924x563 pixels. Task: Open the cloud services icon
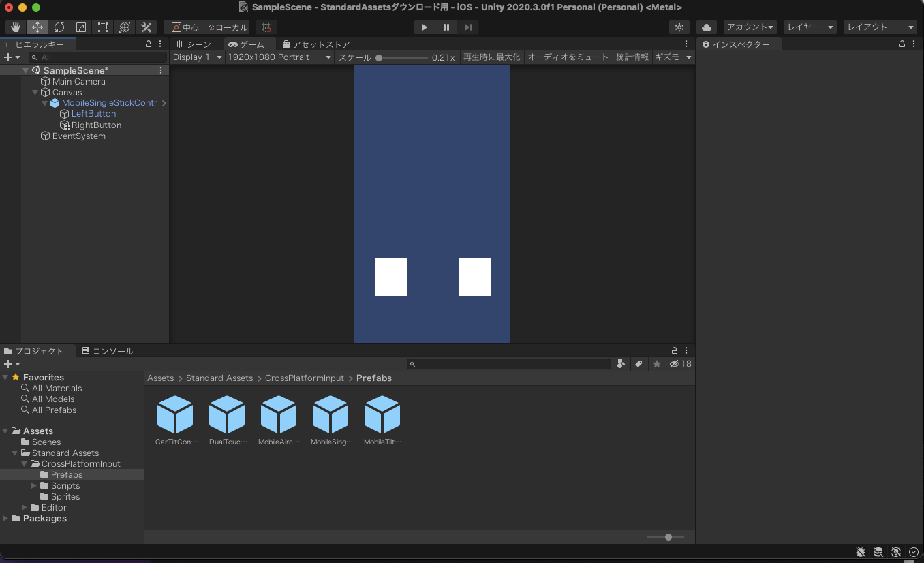pos(707,27)
